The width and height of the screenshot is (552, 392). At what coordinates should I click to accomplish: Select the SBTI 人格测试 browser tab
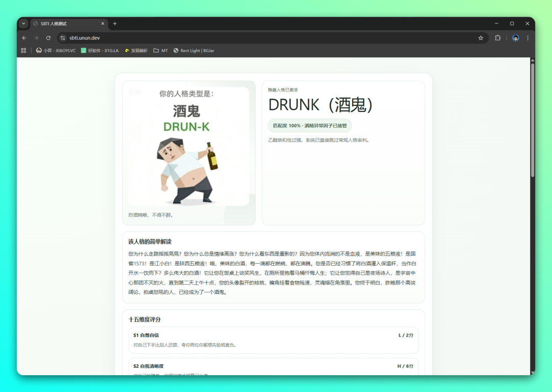[x=68, y=24]
